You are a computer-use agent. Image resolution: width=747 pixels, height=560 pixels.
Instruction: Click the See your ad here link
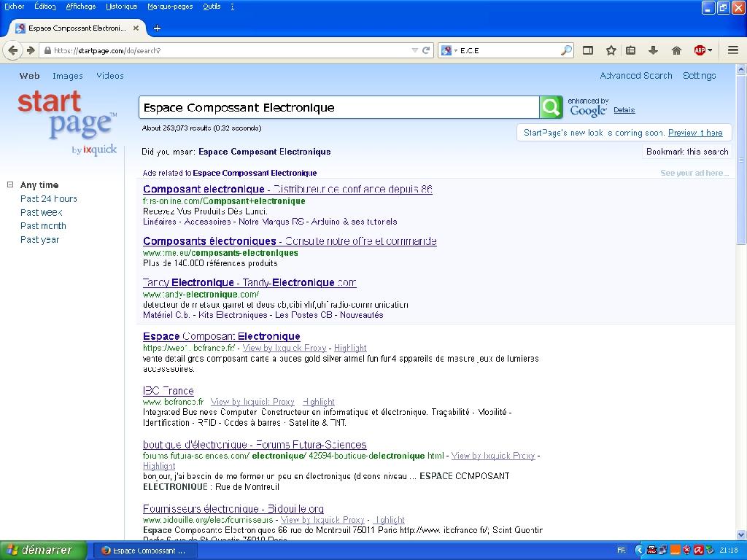pos(694,173)
